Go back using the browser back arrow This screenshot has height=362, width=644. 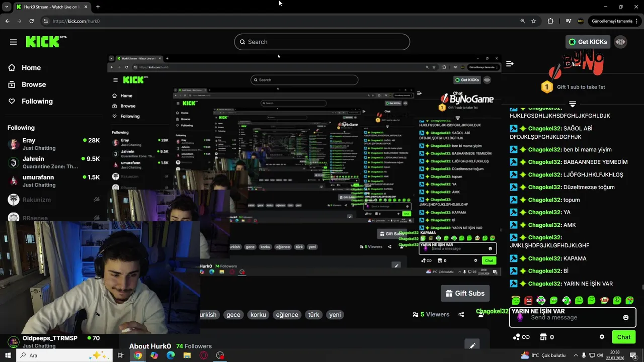pos(7,21)
